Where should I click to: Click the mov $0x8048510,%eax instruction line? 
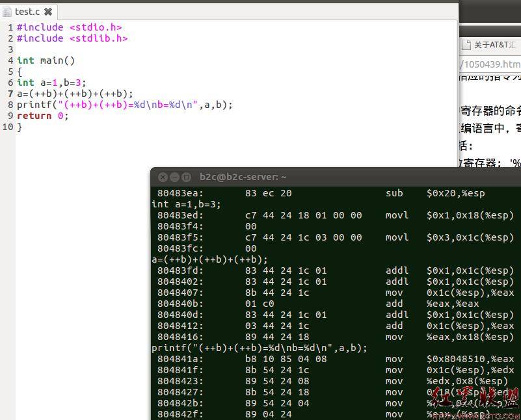click(336, 359)
